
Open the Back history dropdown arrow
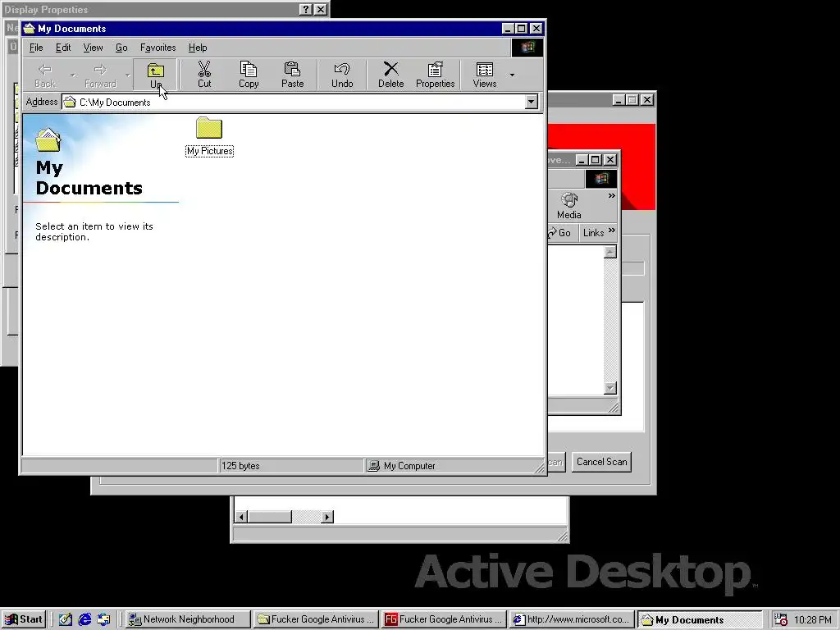(73, 75)
